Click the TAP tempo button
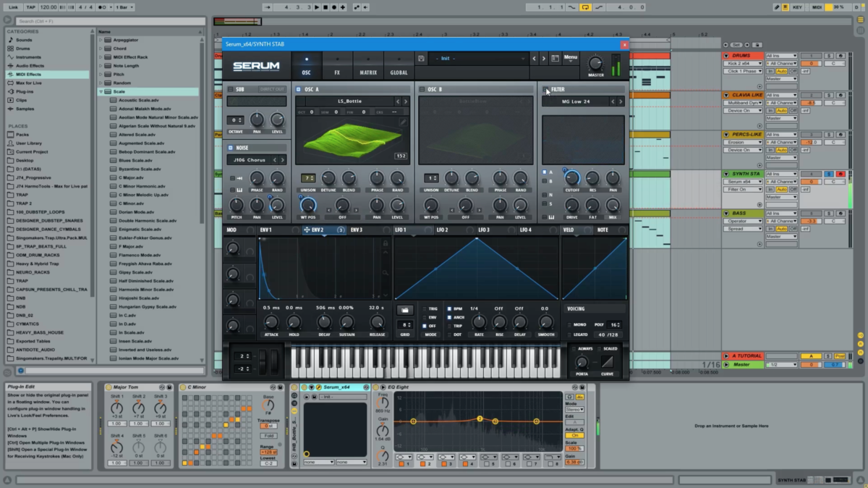This screenshot has height=488, width=868. tap(30, 7)
